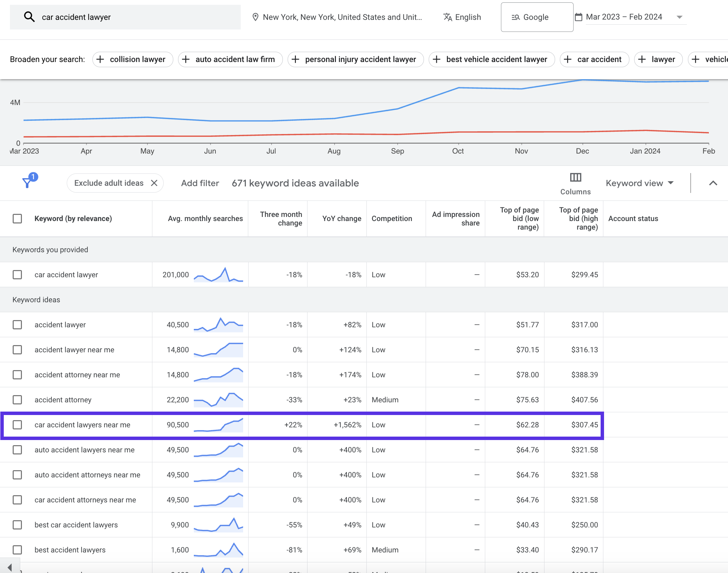728x573 pixels.
Task: Check the accident attorney near me row
Action: (x=17, y=375)
